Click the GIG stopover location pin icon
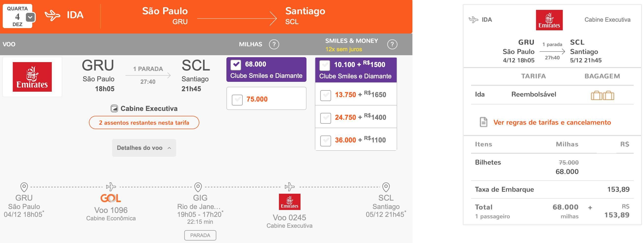 point(198,187)
